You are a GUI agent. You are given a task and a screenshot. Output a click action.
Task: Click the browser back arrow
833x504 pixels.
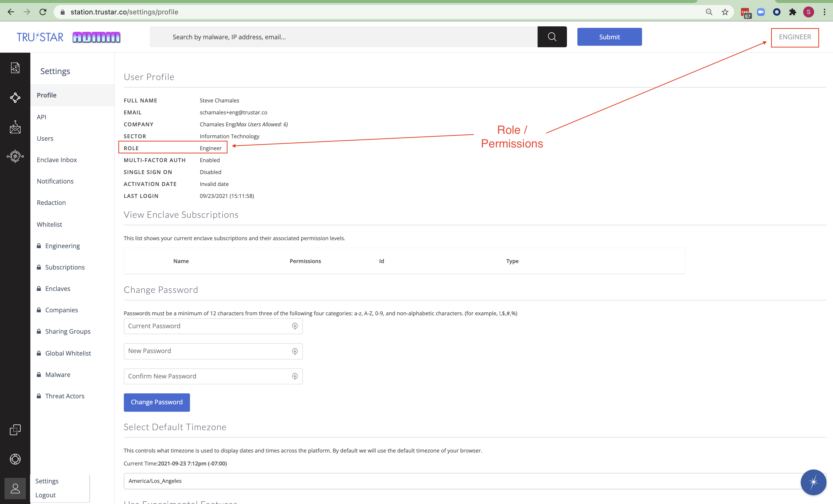pos(11,12)
